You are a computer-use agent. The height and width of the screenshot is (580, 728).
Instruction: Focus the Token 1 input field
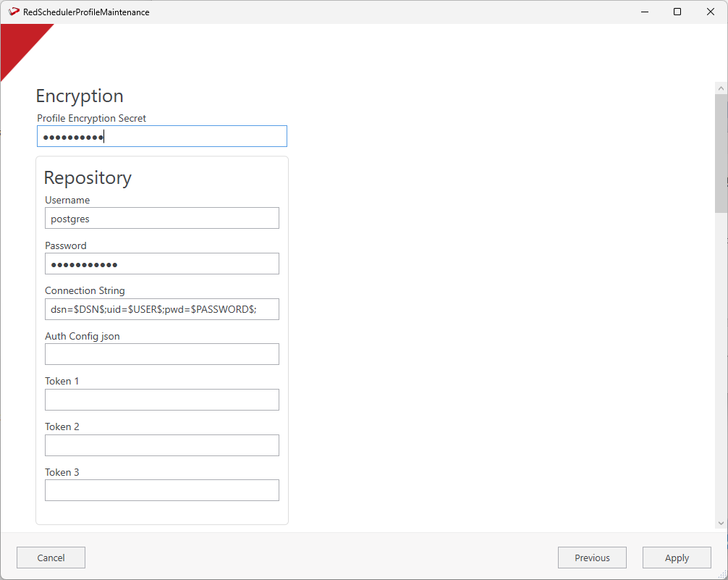tap(162, 400)
